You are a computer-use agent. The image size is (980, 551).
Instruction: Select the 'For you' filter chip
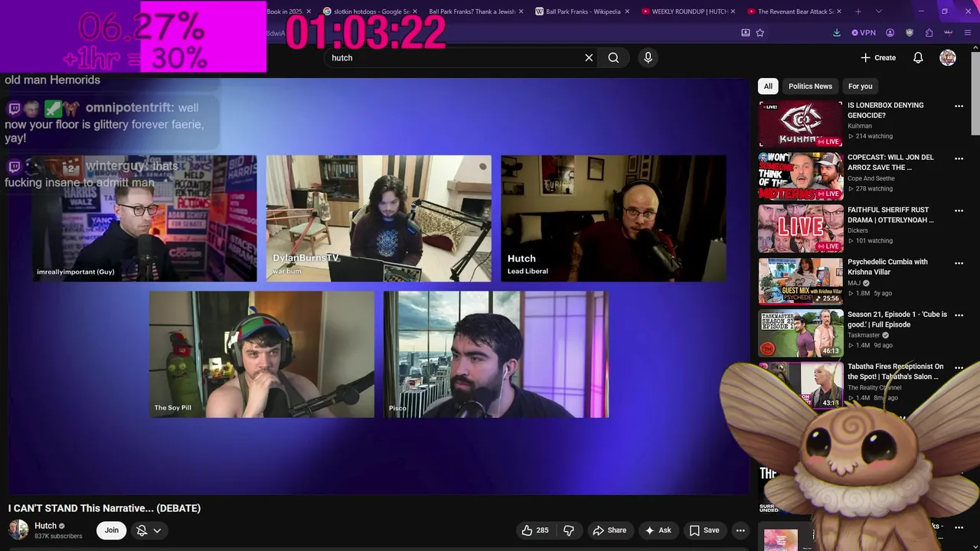click(860, 86)
